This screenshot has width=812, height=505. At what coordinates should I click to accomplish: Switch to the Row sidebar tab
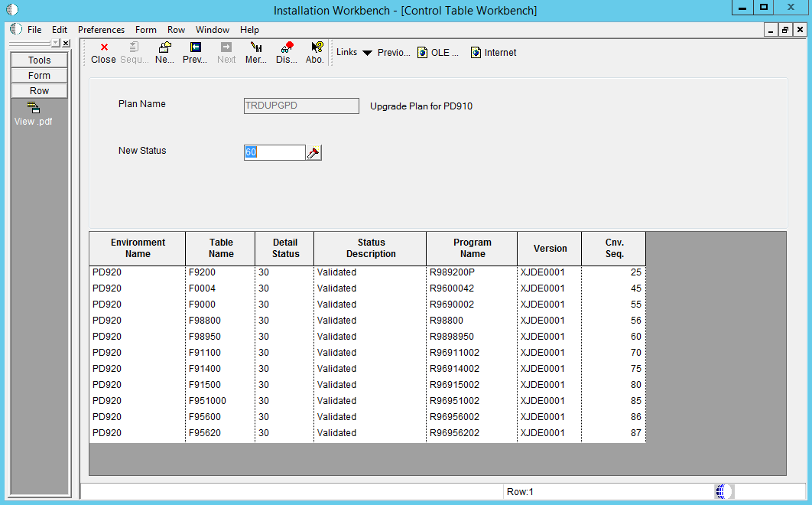[38, 90]
